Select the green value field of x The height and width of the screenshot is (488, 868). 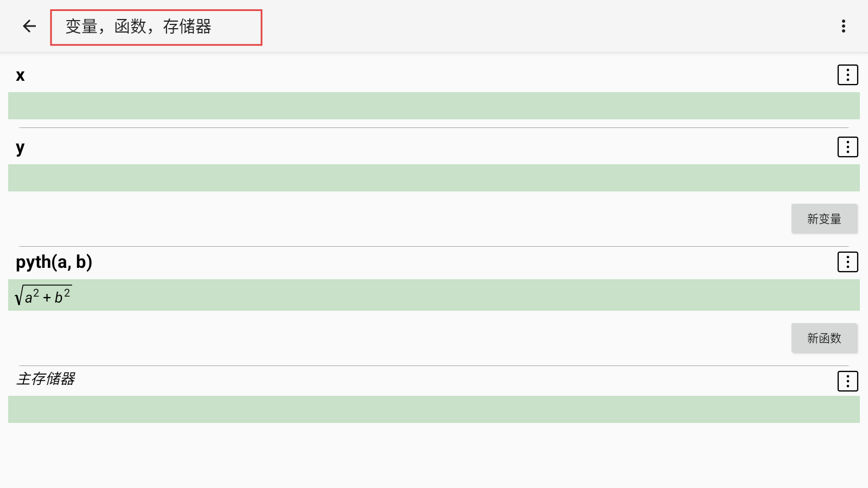434,106
